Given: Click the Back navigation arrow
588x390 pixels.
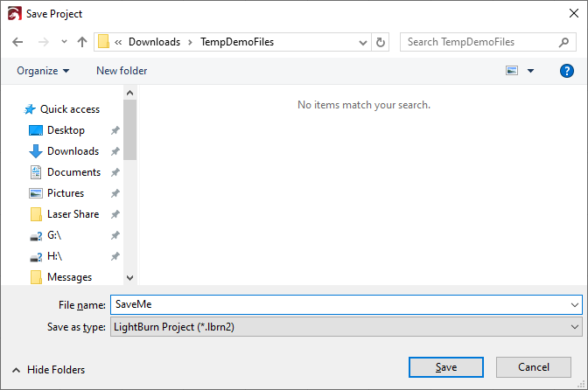Looking at the screenshot, I should [x=17, y=42].
